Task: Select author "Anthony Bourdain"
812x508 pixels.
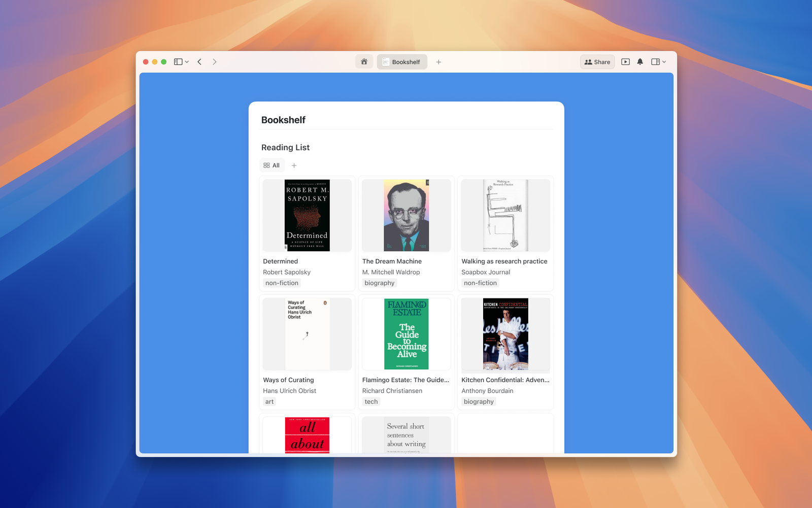Action: 487,391
